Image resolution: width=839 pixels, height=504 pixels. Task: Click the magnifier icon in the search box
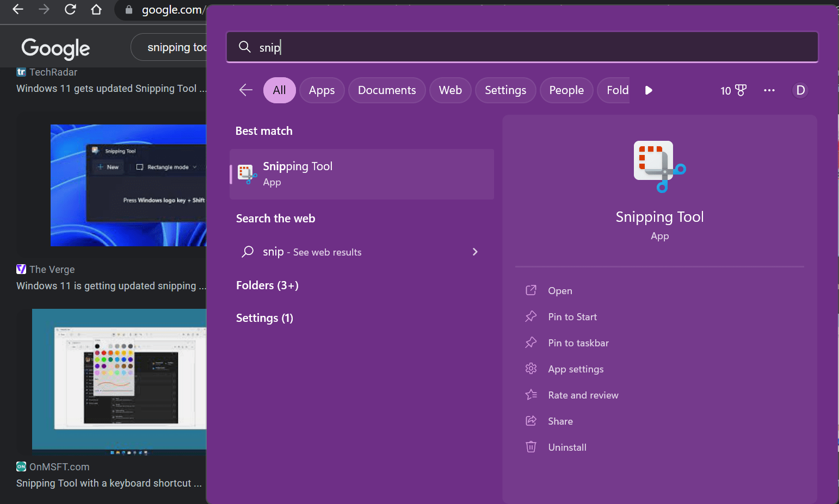[245, 47]
